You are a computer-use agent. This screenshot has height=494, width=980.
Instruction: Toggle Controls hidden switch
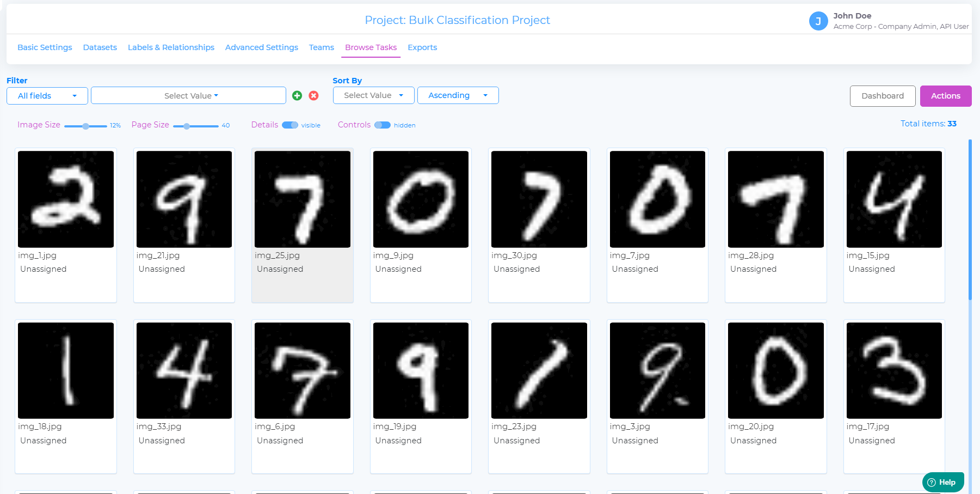[383, 125]
